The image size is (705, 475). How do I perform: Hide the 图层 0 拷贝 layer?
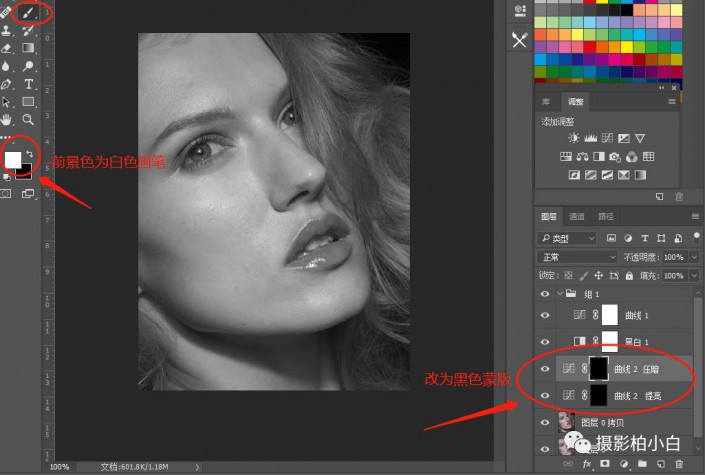(545, 422)
